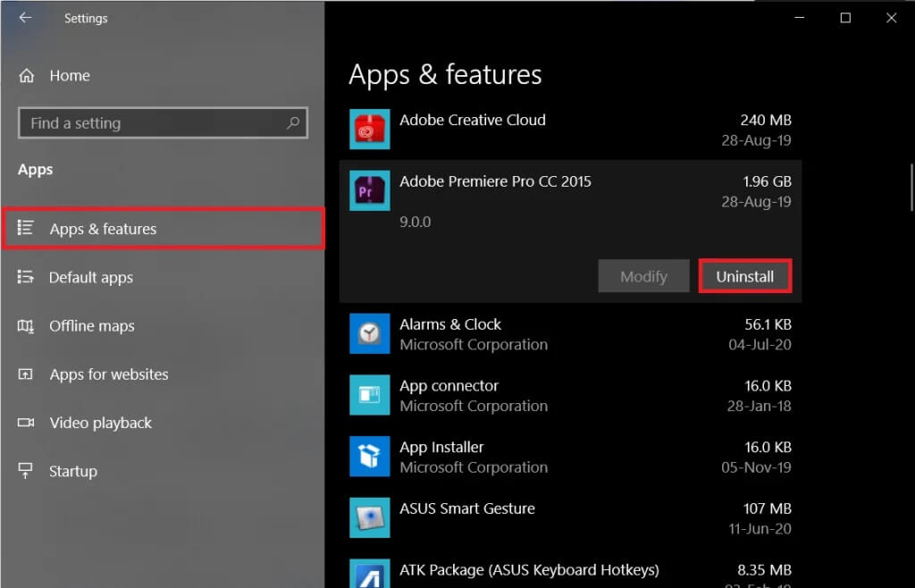This screenshot has width=915, height=588.
Task: Click the Video playback camera icon
Action: (26, 423)
